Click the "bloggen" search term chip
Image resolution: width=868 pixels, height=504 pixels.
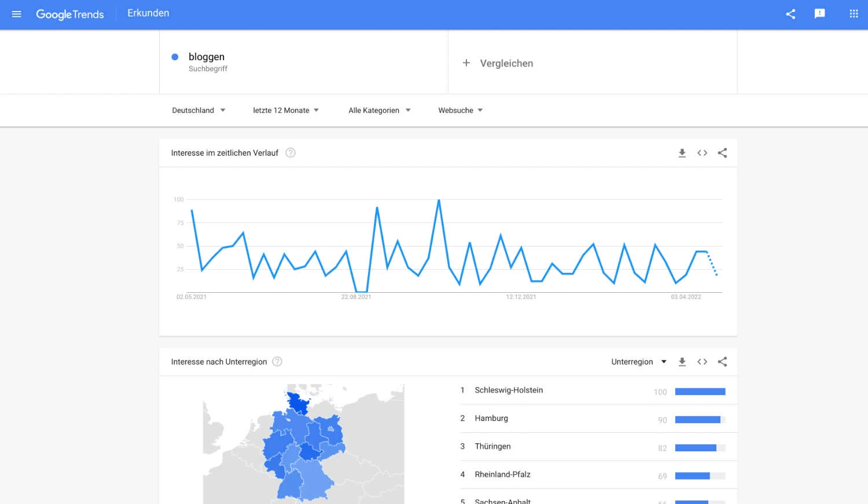click(x=207, y=57)
